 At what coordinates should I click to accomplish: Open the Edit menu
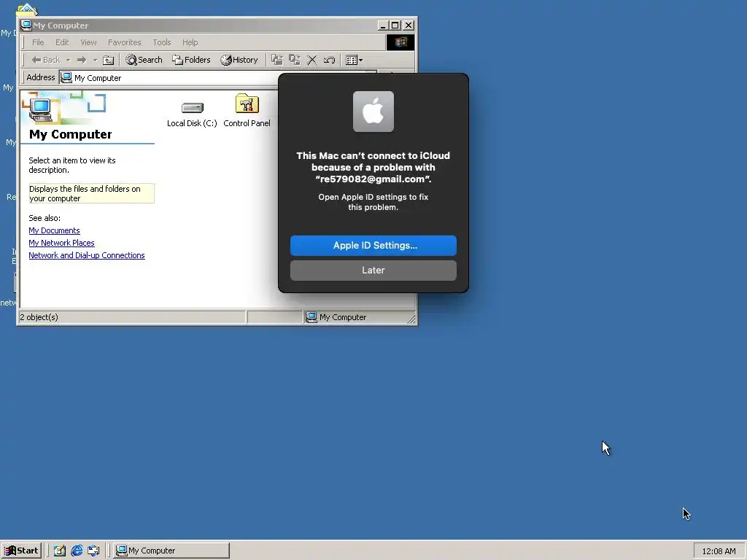(x=62, y=42)
